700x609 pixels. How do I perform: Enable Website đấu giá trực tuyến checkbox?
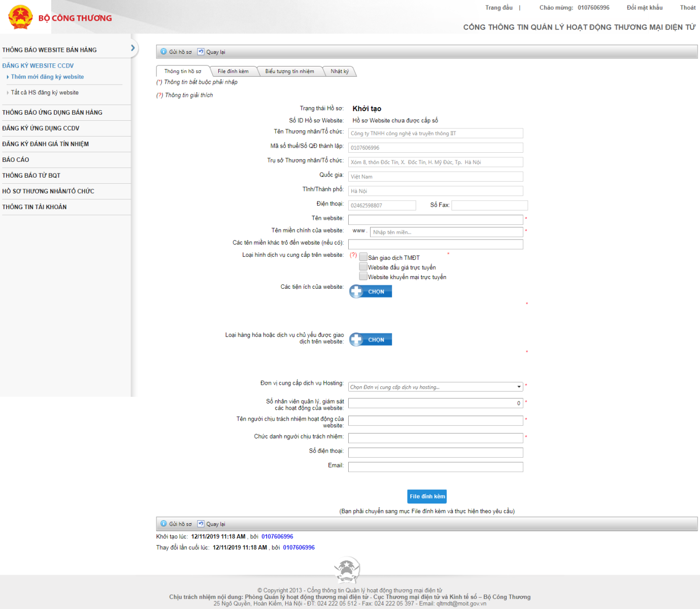(363, 266)
